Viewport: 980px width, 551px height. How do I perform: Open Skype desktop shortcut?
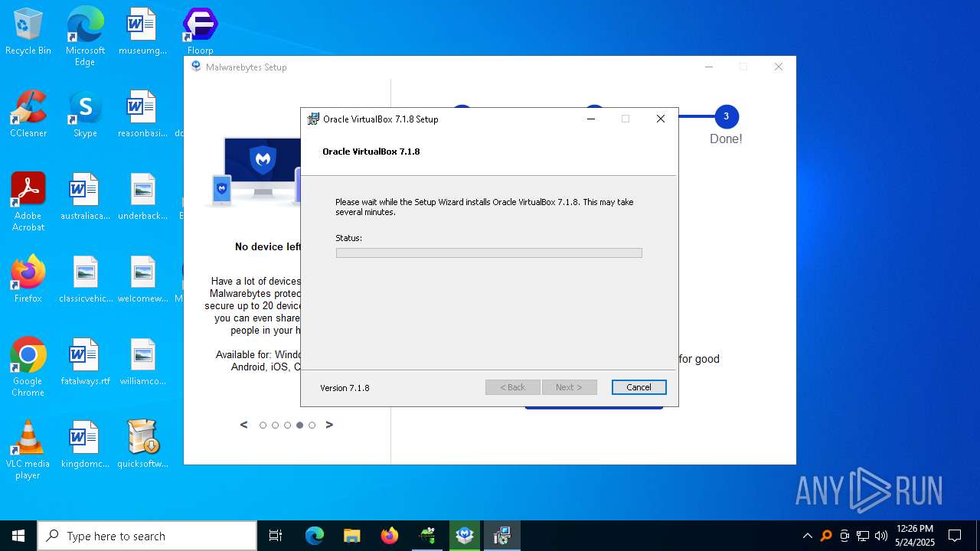(x=85, y=114)
